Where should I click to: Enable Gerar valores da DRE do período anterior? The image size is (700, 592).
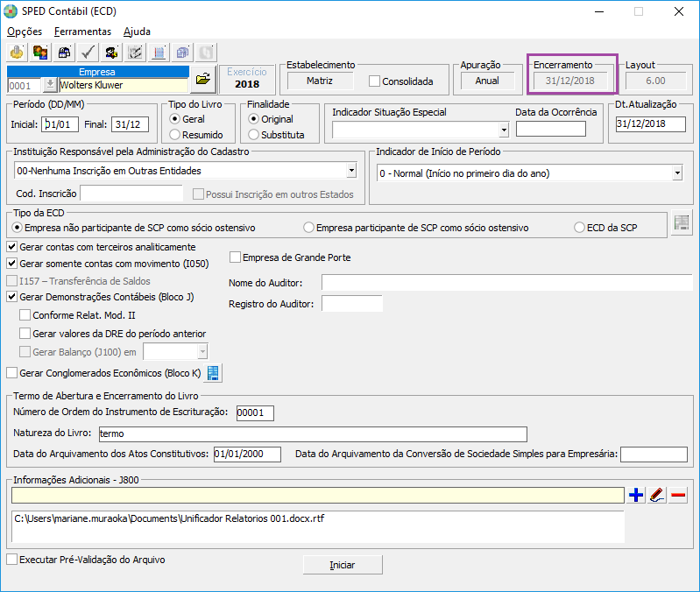[25, 334]
